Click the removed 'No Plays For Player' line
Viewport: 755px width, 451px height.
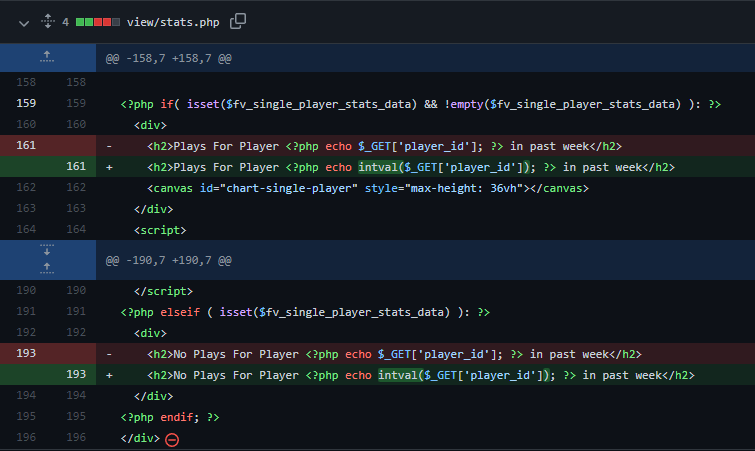click(x=394, y=354)
